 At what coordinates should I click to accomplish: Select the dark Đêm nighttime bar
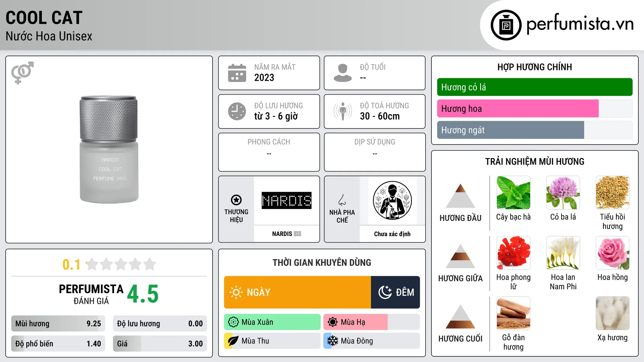pos(396,292)
